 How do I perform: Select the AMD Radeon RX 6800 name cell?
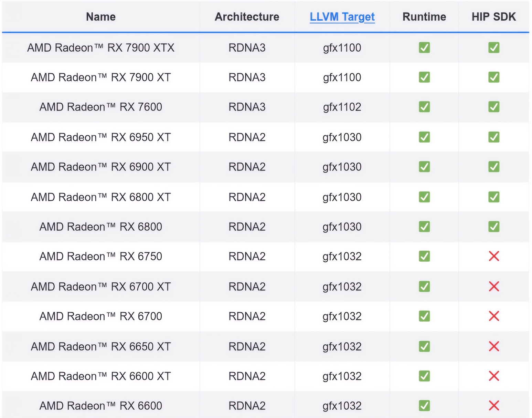point(101,227)
